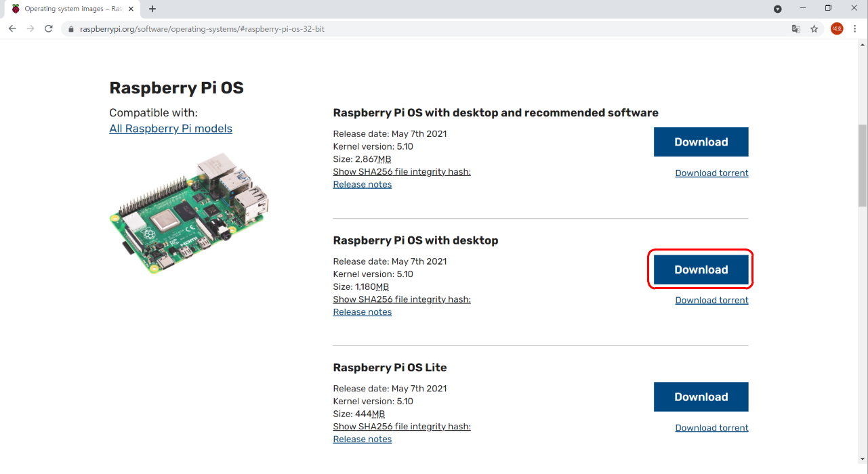Show SHA256 hash for OS Lite
868x474 pixels.
[x=402, y=427]
